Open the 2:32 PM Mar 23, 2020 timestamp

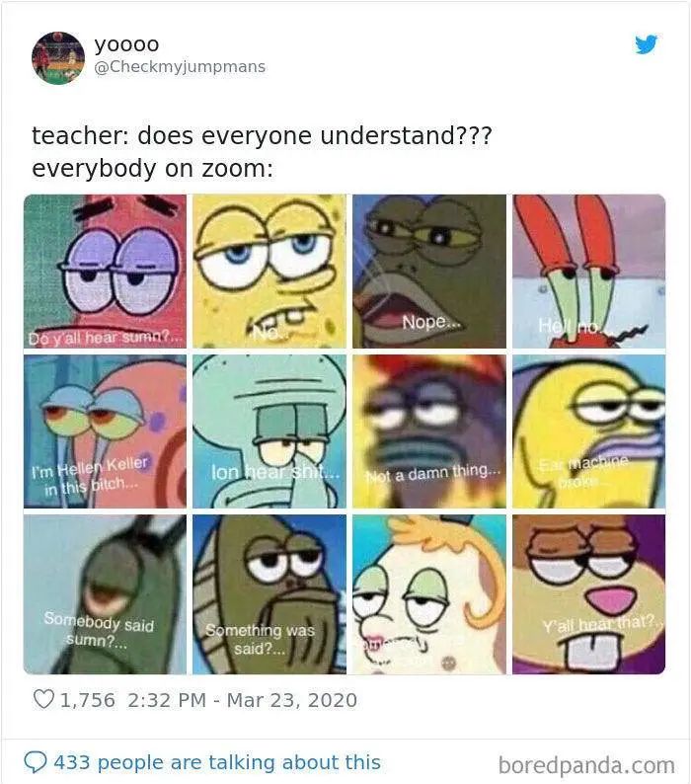coord(243,700)
